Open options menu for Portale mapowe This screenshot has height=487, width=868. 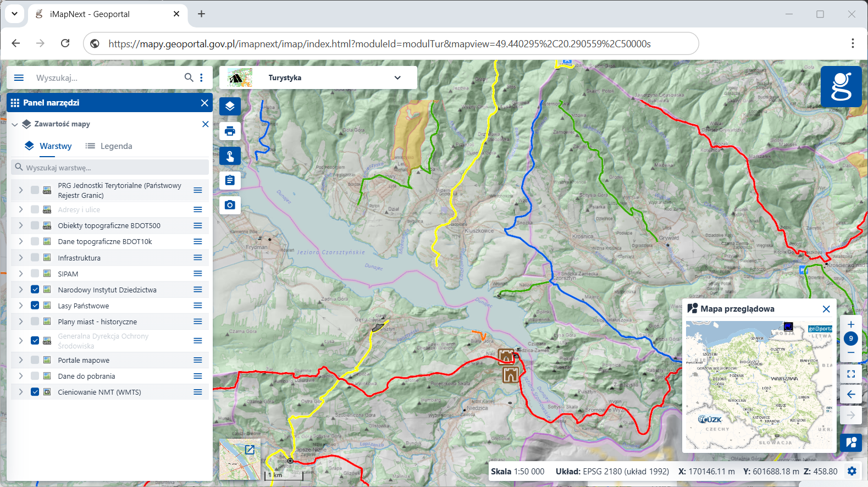[198, 360]
